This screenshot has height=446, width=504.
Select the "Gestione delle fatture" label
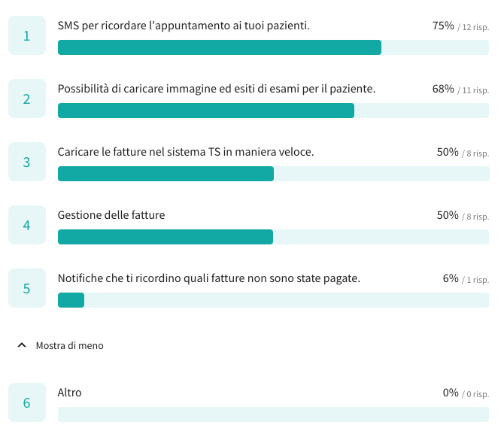click(x=111, y=215)
